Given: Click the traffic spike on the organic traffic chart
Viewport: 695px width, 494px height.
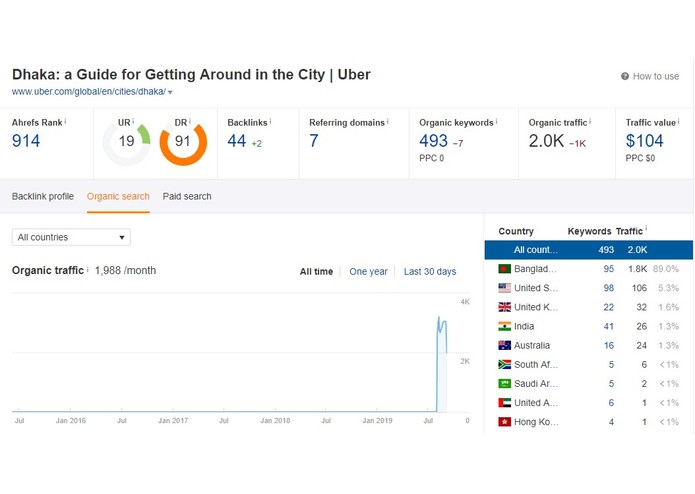Looking at the screenshot, I should tap(441, 363).
